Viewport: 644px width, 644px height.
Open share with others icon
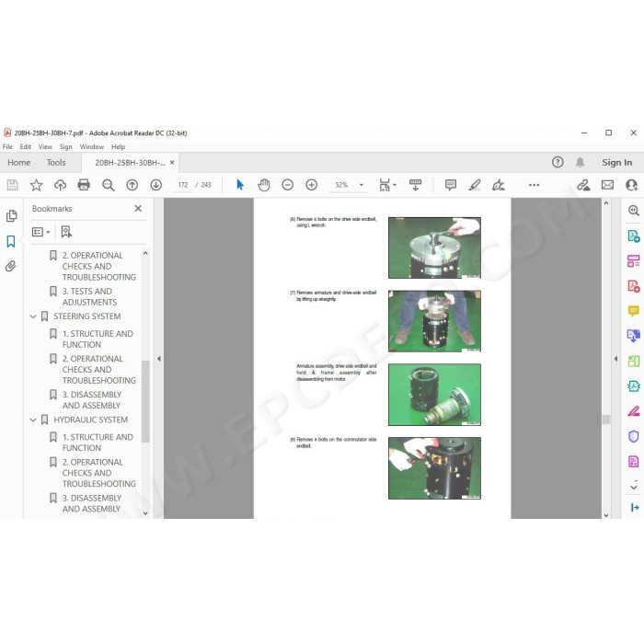pos(631,185)
